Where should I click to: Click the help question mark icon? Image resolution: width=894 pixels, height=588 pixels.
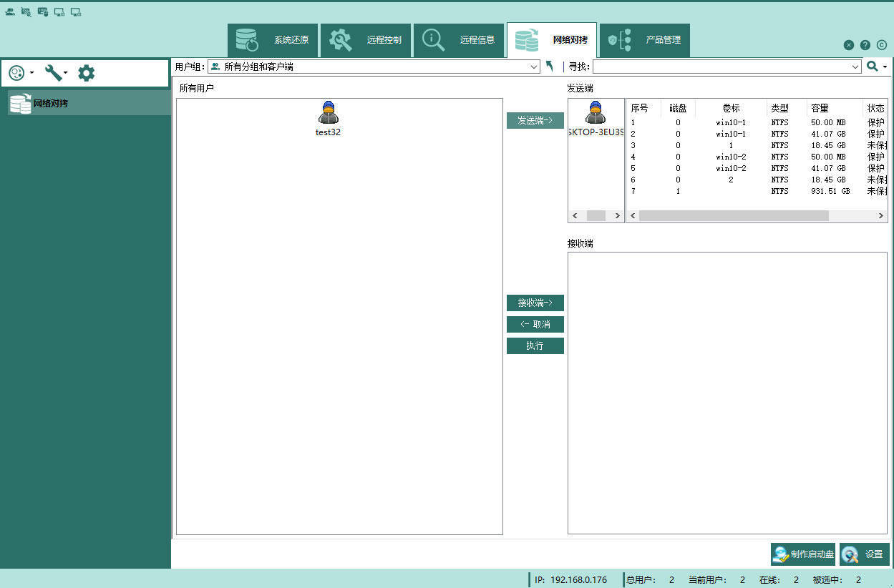point(865,45)
